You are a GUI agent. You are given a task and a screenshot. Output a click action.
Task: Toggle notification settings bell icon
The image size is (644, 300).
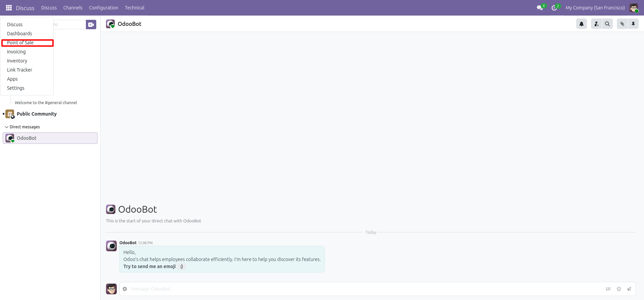tap(582, 24)
